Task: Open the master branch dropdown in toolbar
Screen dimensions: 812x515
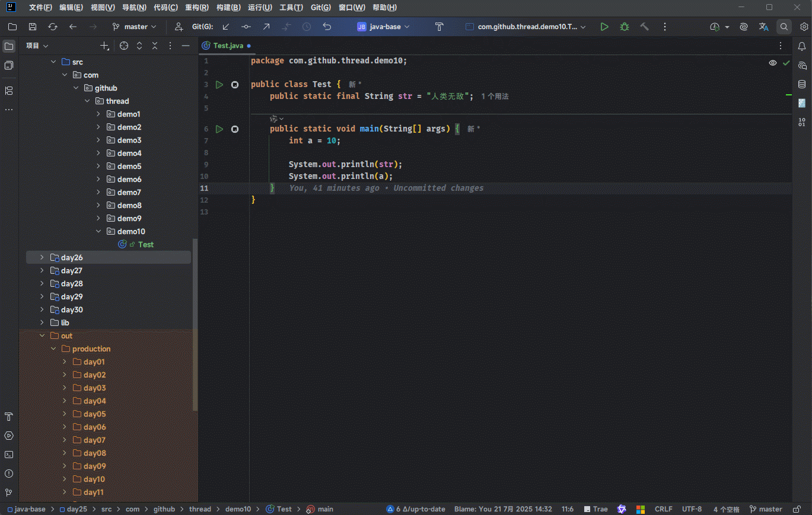Action: click(x=135, y=27)
